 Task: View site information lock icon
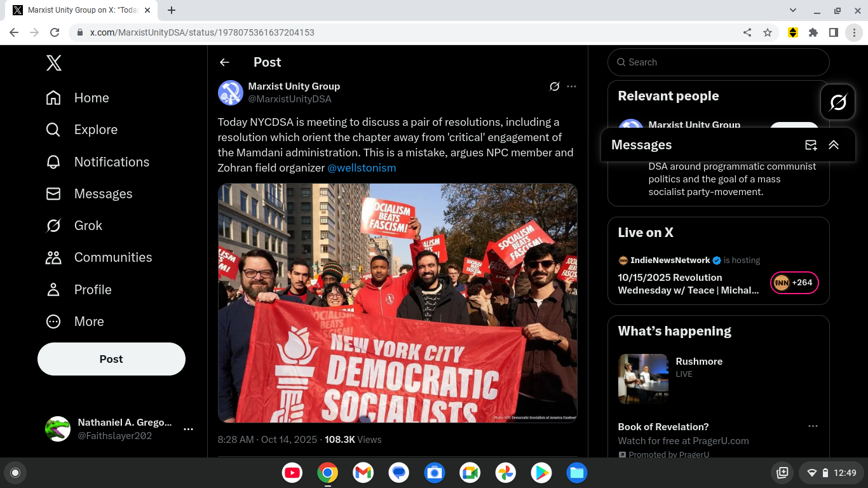tap(80, 32)
